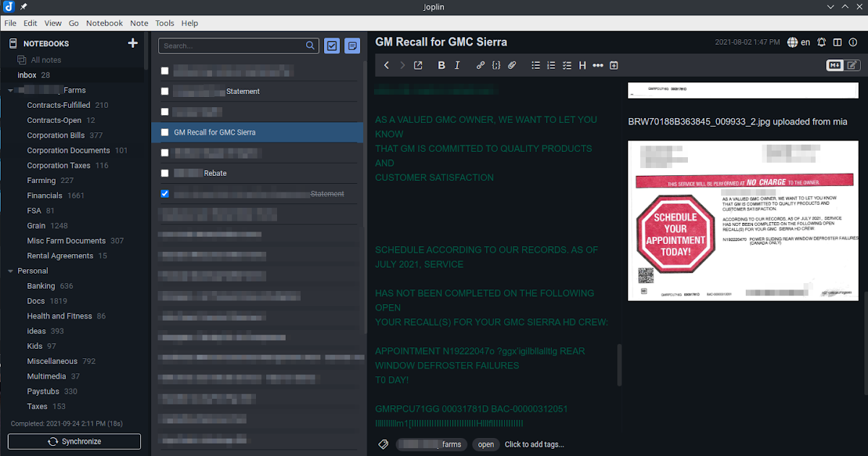
Task: Set an alarm with bell icon
Action: 822,42
